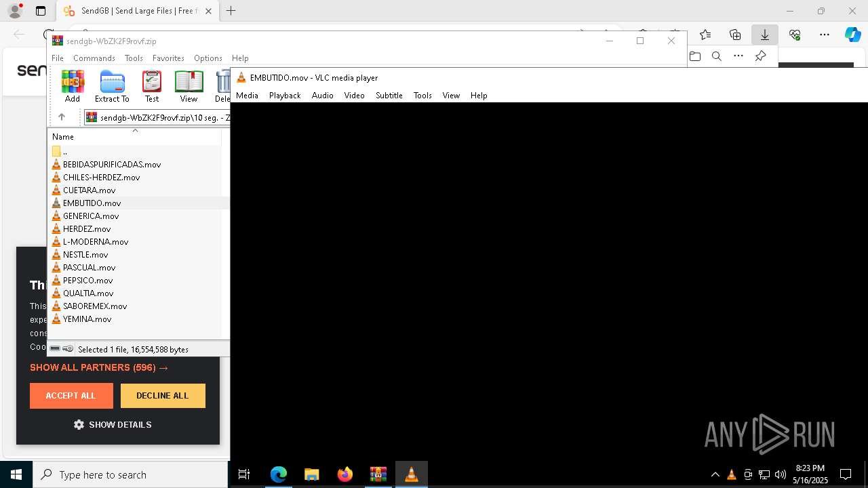Open VLC tray icon in system tray
This screenshot has height=488, width=868.
pyautogui.click(x=732, y=474)
